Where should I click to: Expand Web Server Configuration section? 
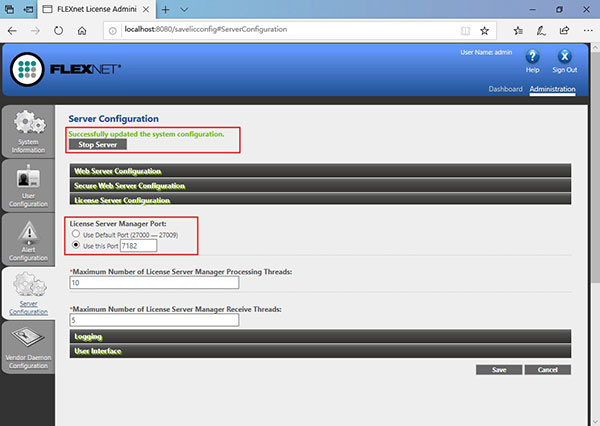[320, 171]
